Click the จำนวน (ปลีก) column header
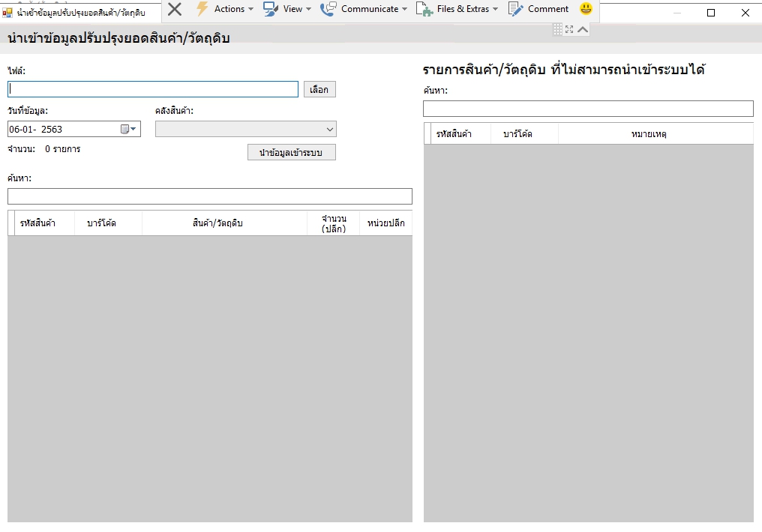The width and height of the screenshot is (762, 532). click(x=334, y=223)
